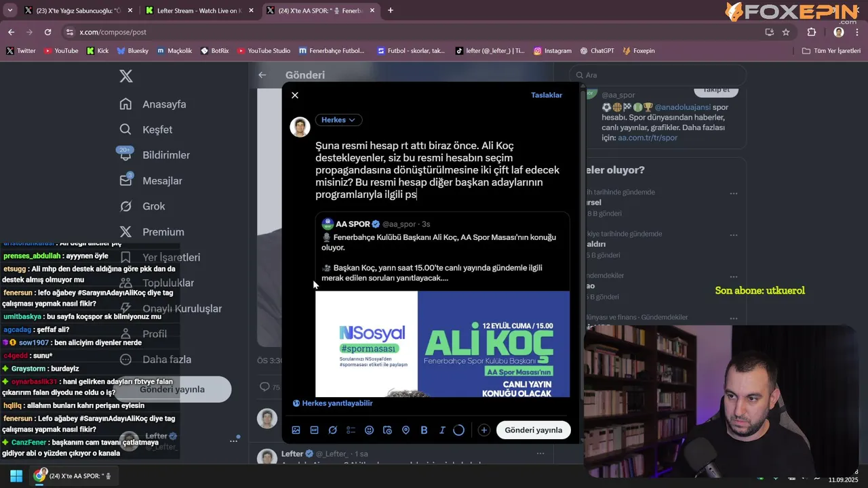Viewport: 868px width, 488px height.
Task: Open a new browser tab
Action: [391, 10]
